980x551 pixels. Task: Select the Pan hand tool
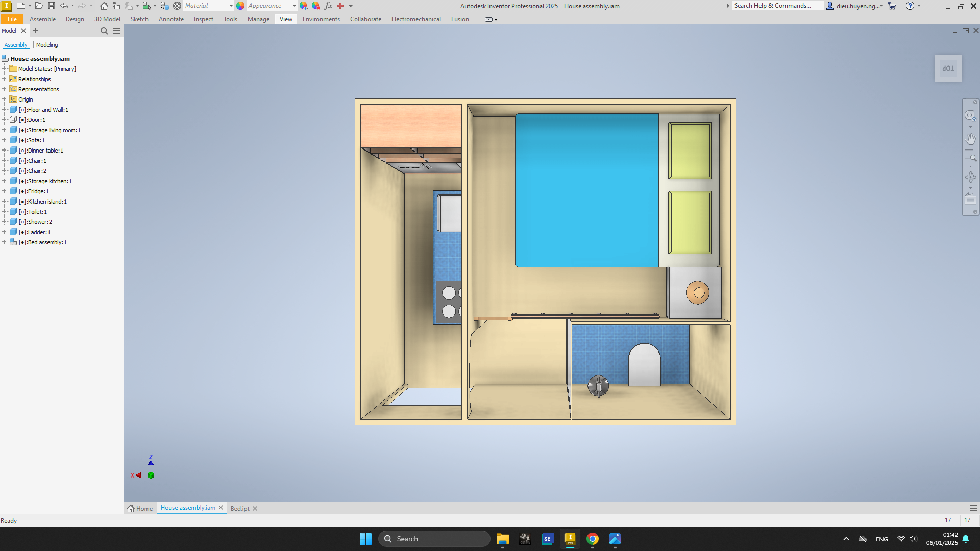(970, 138)
